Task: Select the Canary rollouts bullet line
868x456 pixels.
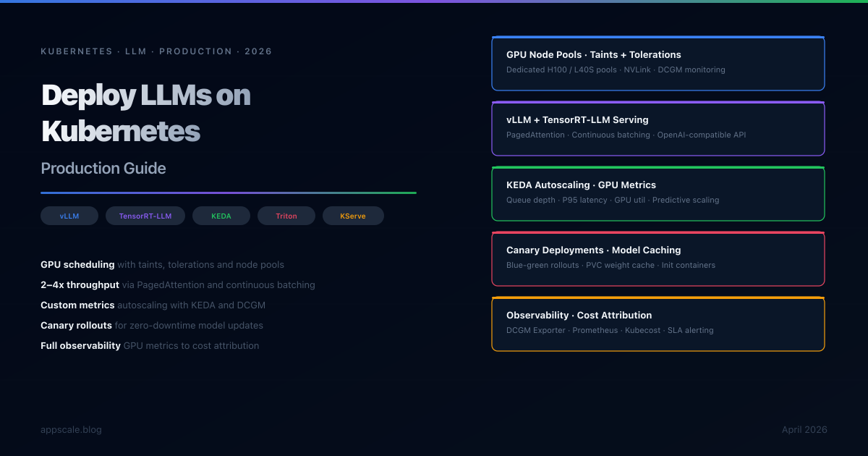Action: click(x=152, y=326)
